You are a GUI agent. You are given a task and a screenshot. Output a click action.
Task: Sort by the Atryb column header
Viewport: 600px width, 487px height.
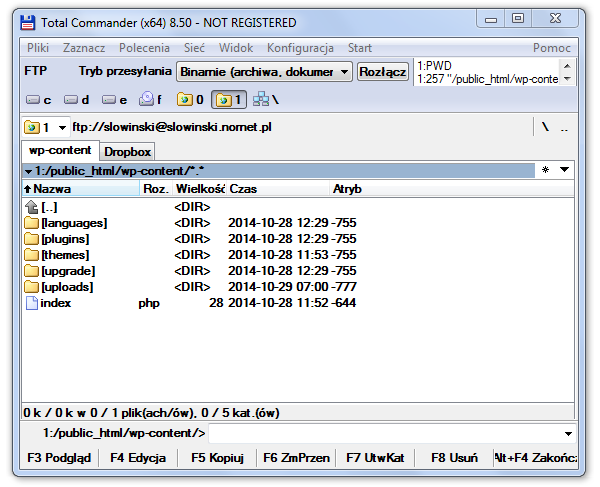(452, 189)
